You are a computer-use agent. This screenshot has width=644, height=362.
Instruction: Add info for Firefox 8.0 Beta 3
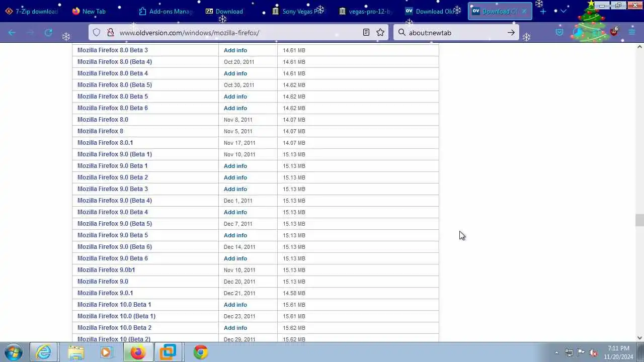point(235,50)
